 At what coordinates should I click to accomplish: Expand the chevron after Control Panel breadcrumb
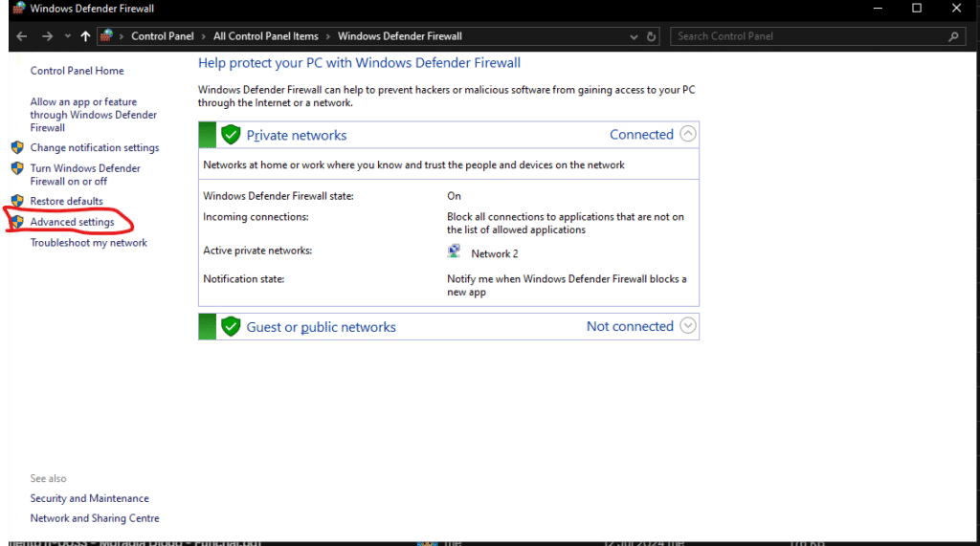point(203,36)
